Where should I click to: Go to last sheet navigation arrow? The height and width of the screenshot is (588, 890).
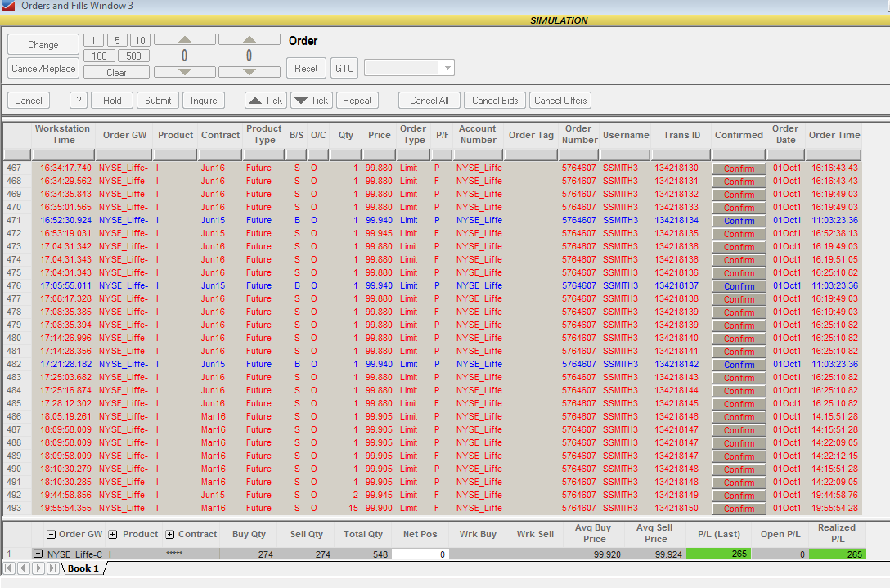pos(52,568)
